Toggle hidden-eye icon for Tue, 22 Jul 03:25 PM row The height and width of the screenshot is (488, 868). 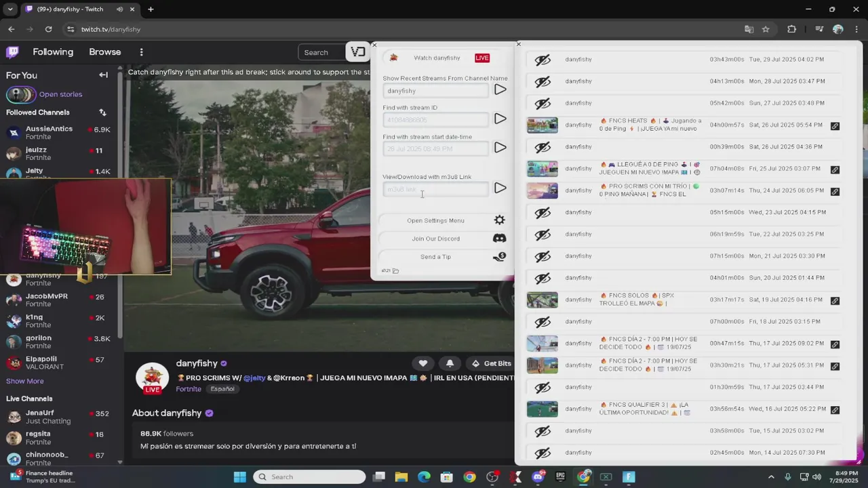point(542,235)
